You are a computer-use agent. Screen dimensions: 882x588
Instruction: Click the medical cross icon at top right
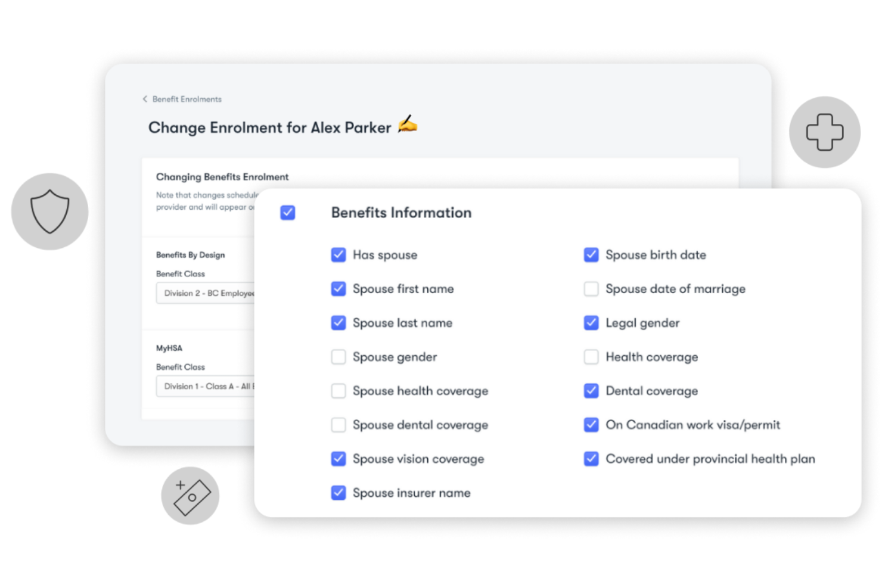click(825, 132)
